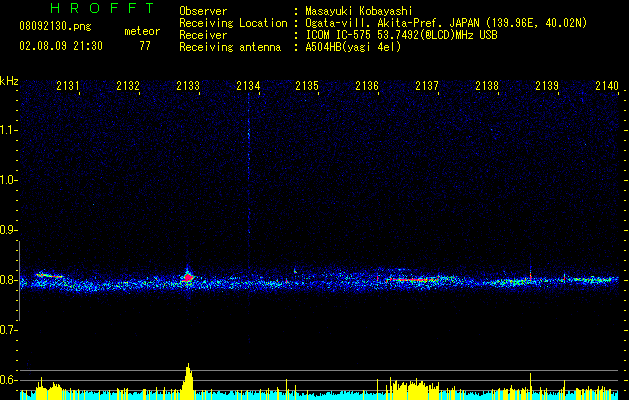Click the gray vertical range bar at left axis
The height and width of the screenshot is (400, 629).
click(19, 280)
